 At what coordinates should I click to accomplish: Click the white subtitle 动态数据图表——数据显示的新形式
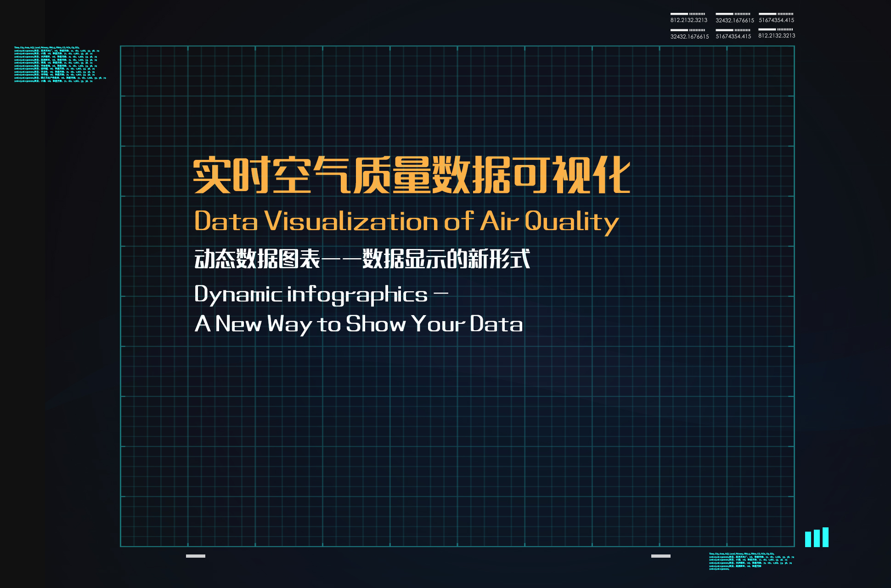coord(362,259)
